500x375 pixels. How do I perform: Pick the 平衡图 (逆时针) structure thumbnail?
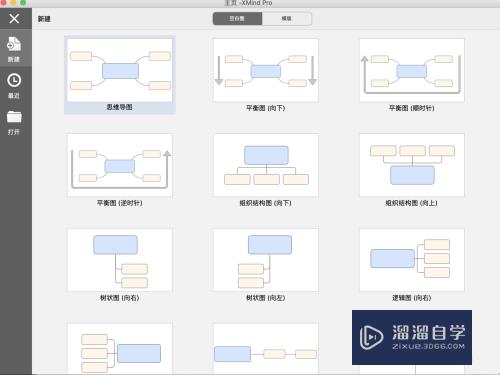pyautogui.click(x=120, y=165)
